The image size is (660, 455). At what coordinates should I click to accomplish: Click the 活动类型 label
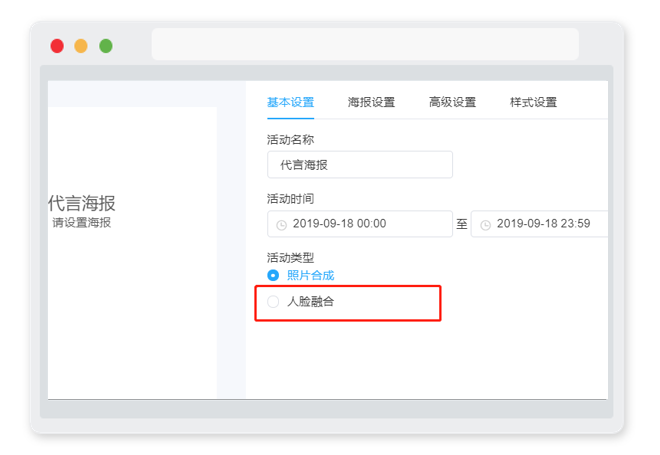pyautogui.click(x=290, y=258)
